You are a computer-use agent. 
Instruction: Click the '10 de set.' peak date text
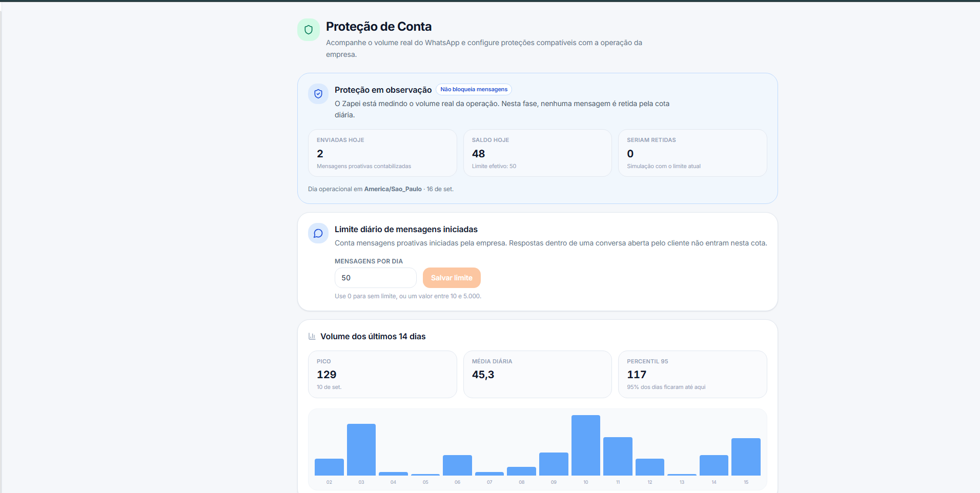329,387
